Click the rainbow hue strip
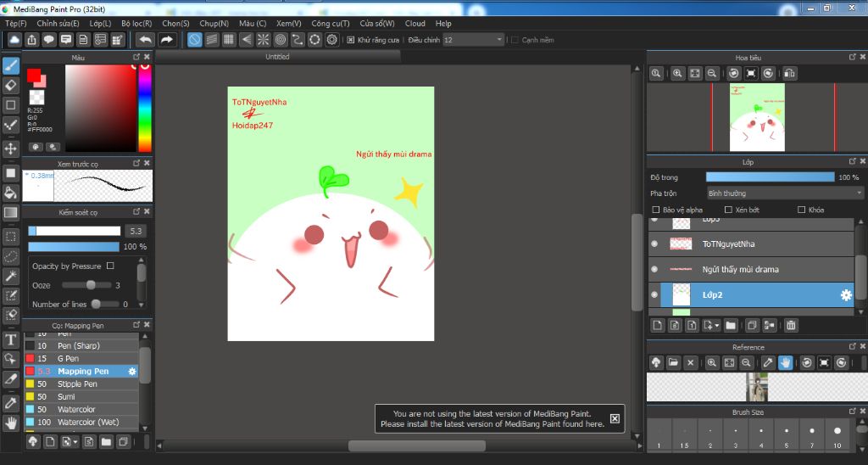Image resolution: width=868 pixels, height=465 pixels. [x=144, y=108]
